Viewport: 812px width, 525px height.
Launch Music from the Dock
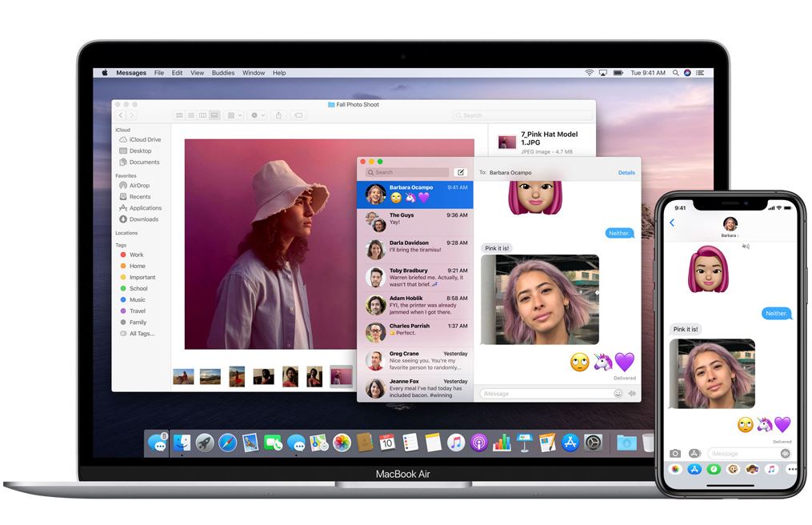(x=456, y=443)
